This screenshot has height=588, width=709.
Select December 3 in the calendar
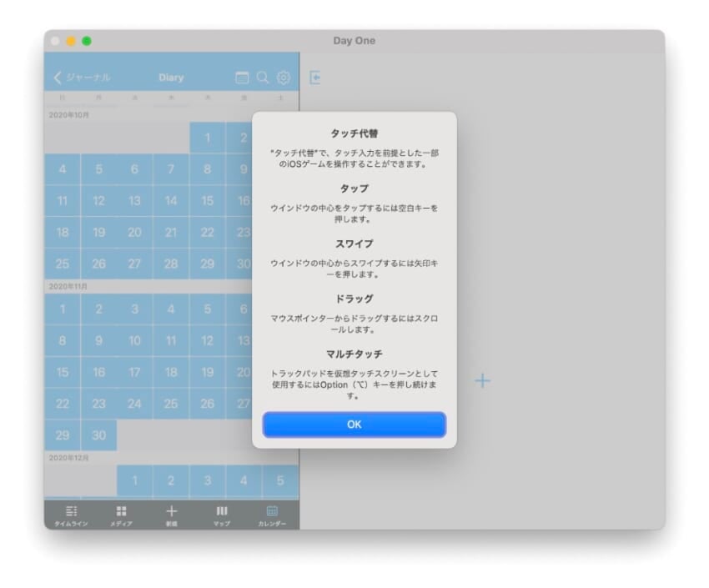click(x=208, y=481)
